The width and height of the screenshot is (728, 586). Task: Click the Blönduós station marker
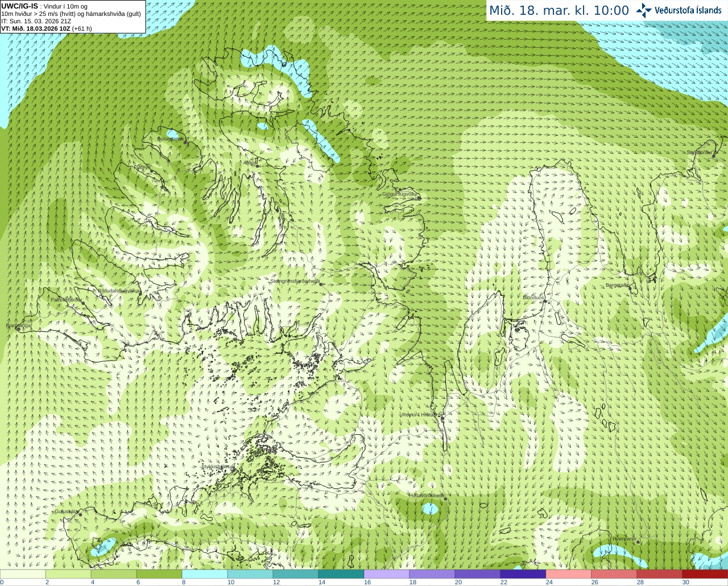tap(544, 302)
